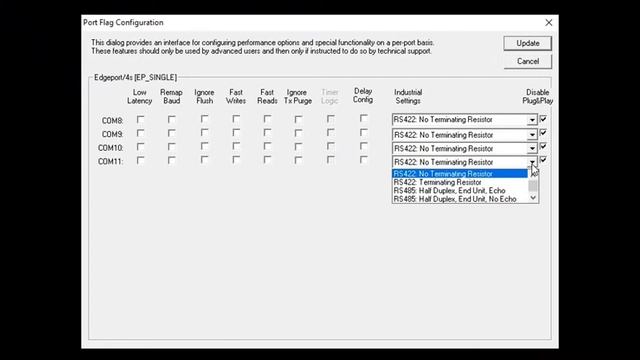
Task: Check Remap Baud for COM11
Action: click(x=171, y=160)
